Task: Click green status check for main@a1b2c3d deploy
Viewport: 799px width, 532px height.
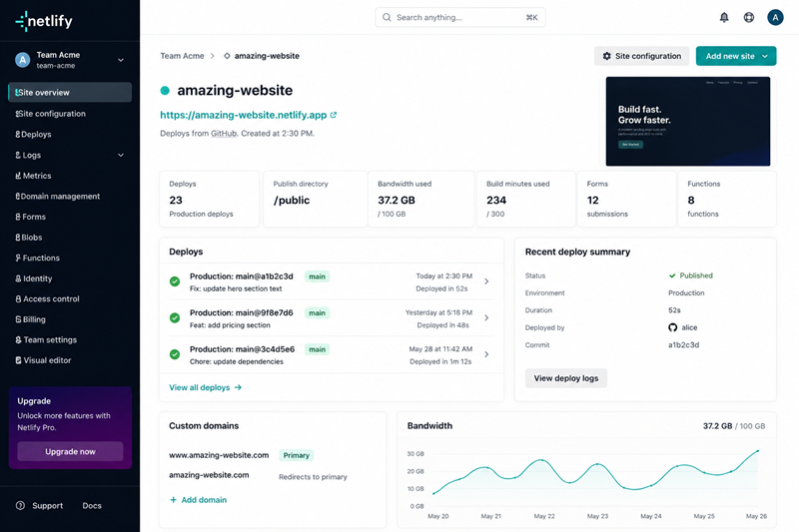Action: 175,281
